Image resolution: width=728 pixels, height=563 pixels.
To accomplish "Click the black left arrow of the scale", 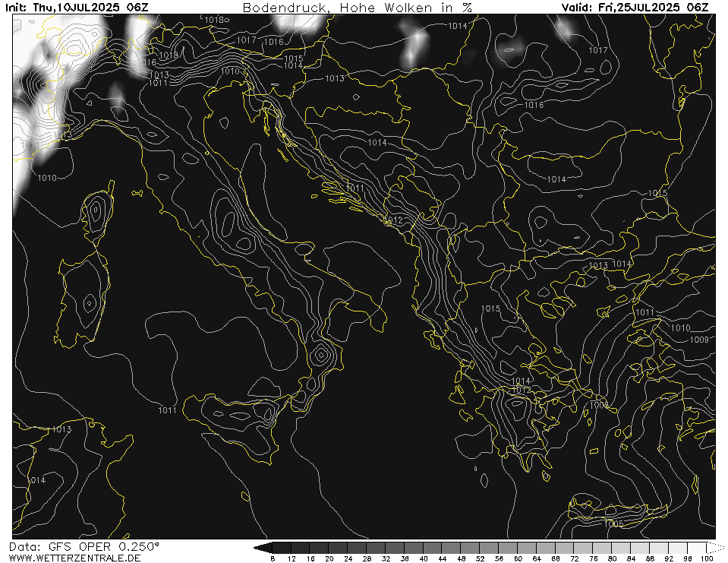I will [x=263, y=548].
